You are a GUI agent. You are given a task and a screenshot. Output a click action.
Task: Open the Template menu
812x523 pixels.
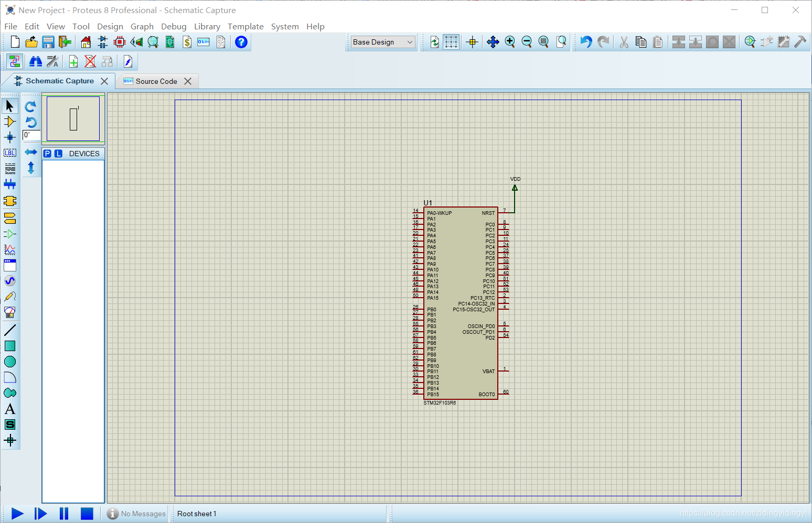(245, 26)
